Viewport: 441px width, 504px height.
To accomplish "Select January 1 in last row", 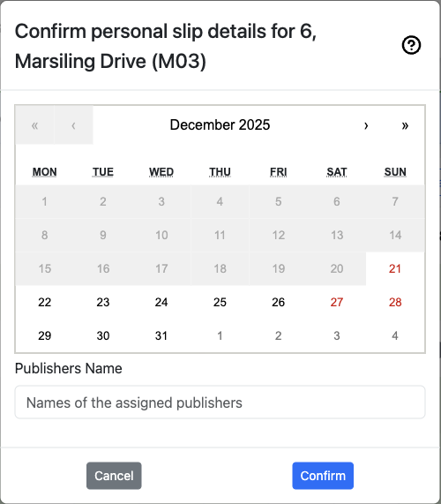I will coord(220,335).
